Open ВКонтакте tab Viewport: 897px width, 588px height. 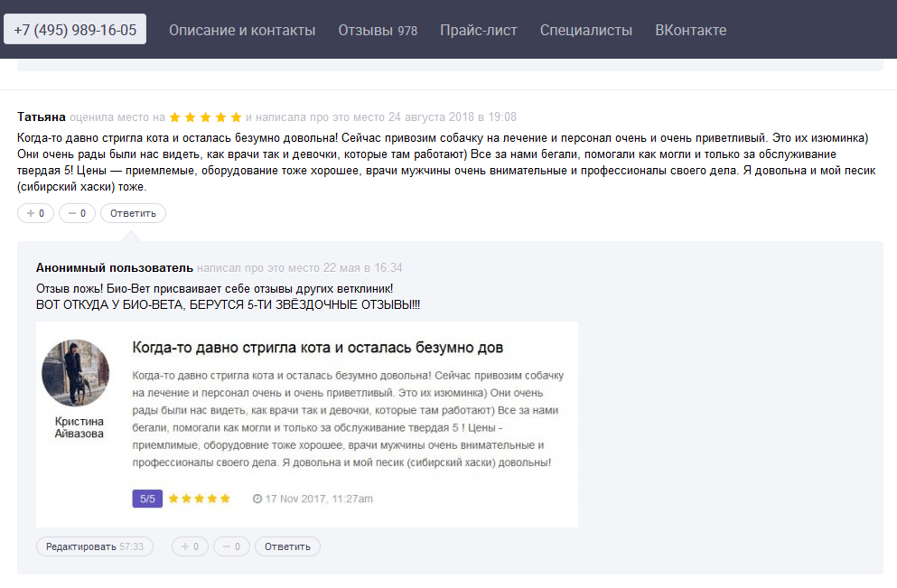coord(690,30)
